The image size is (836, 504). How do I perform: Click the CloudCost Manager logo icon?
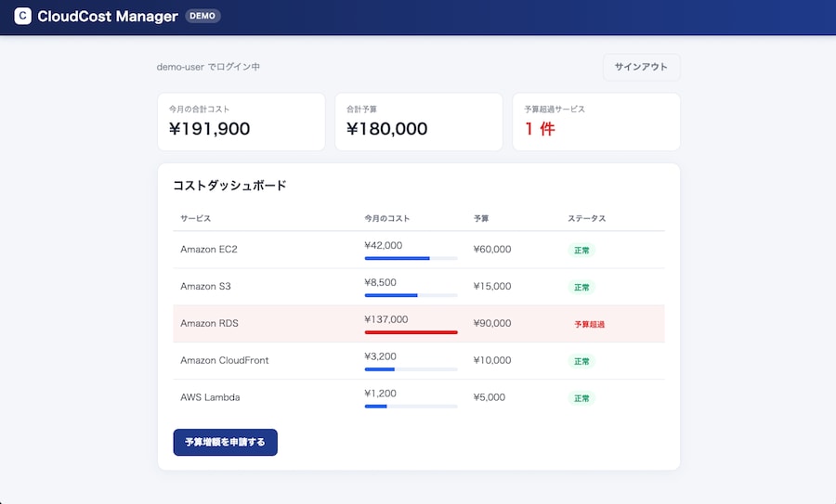23,16
